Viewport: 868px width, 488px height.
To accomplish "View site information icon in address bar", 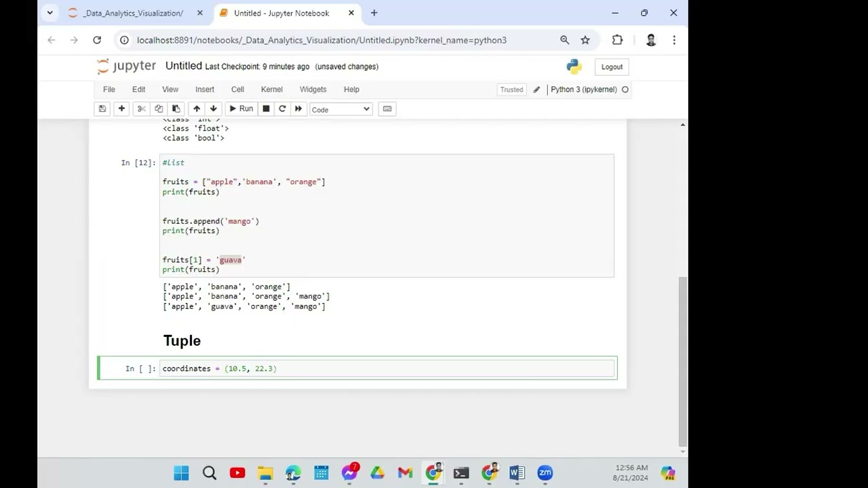I will (124, 40).
